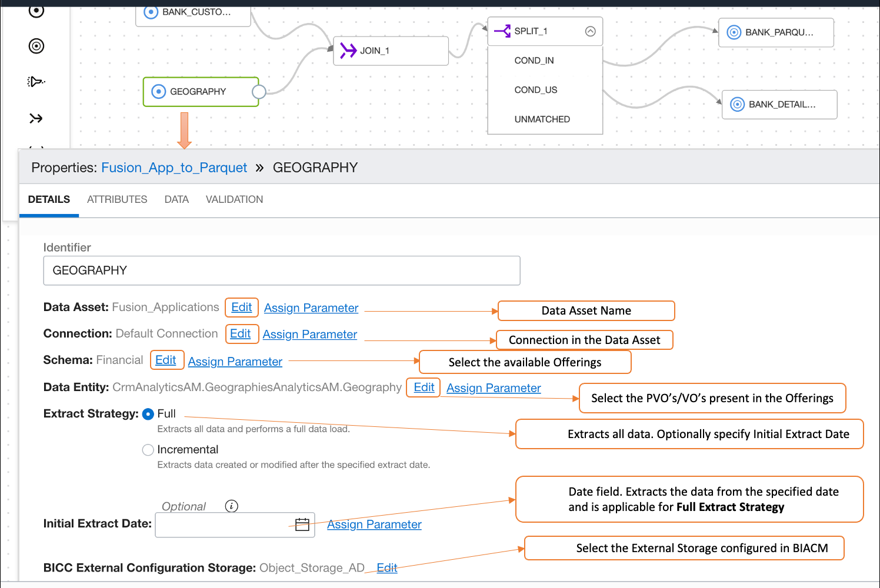Collapse the SPLIT_1 node with its chevron
880x588 pixels.
tap(591, 31)
